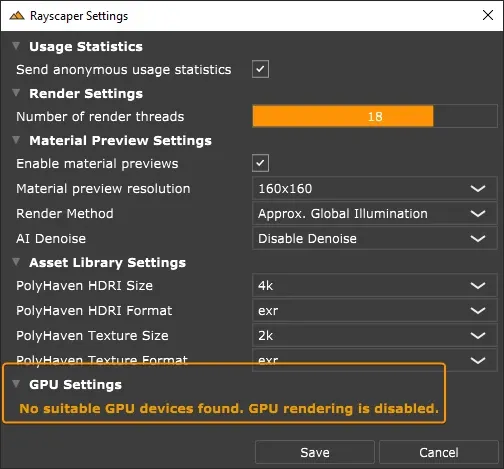504x469 pixels.
Task: Collapse the Usage Statistics section
Action: click(x=16, y=46)
